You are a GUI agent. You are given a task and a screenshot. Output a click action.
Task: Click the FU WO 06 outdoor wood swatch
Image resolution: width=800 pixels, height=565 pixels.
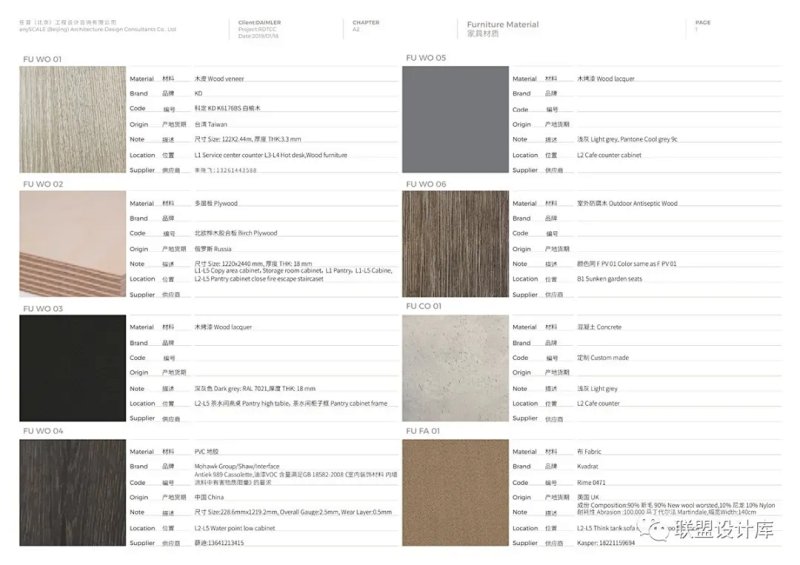pos(455,245)
